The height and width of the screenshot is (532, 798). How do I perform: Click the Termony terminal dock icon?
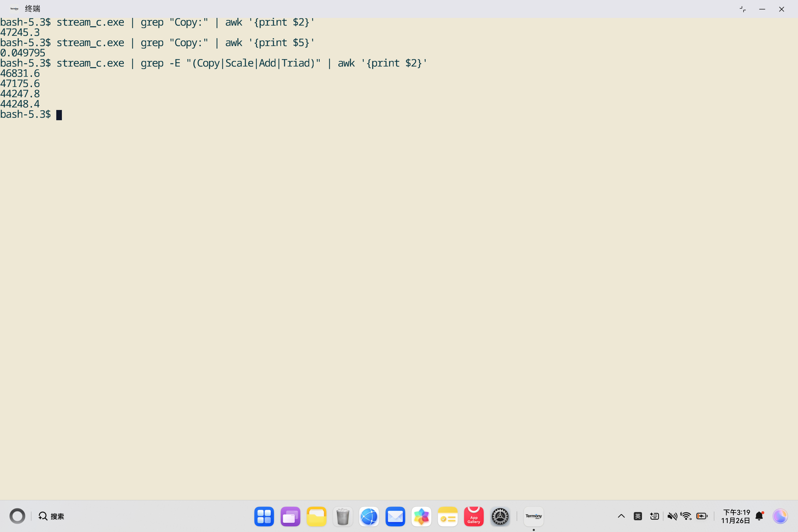533,516
